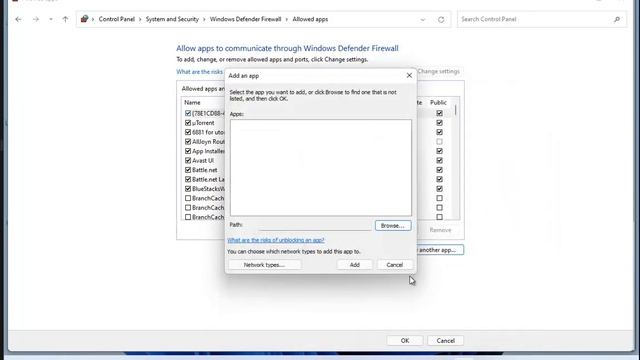Open Control Panel breadcrumb
The width and height of the screenshot is (640, 360).
117,19
